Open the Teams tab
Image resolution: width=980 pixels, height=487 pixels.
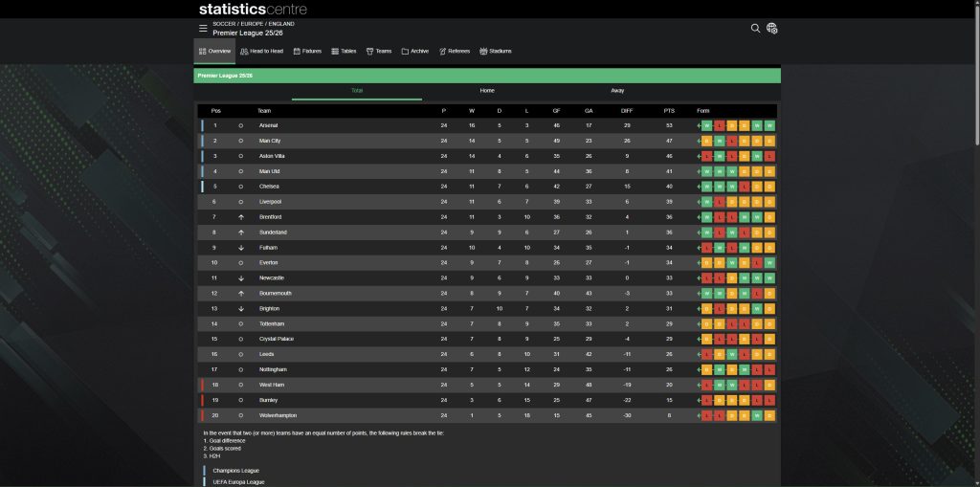point(379,52)
